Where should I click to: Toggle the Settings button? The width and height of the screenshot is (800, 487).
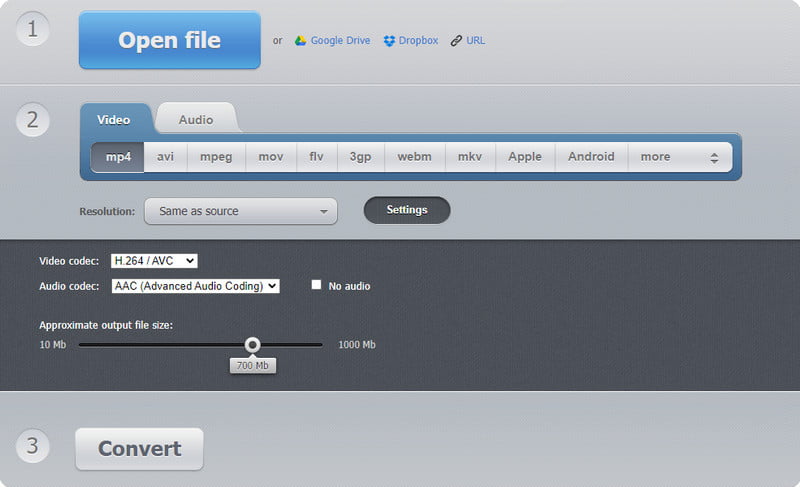click(x=407, y=210)
